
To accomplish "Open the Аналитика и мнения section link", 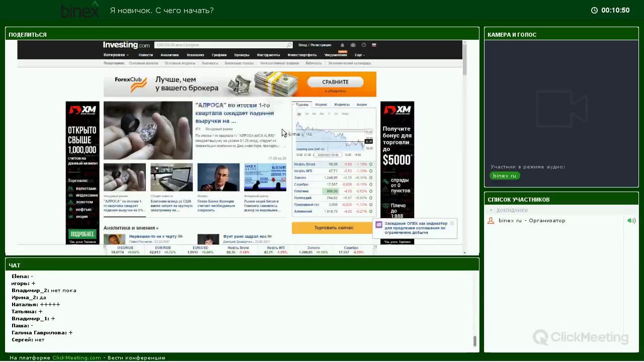I will [131, 228].
